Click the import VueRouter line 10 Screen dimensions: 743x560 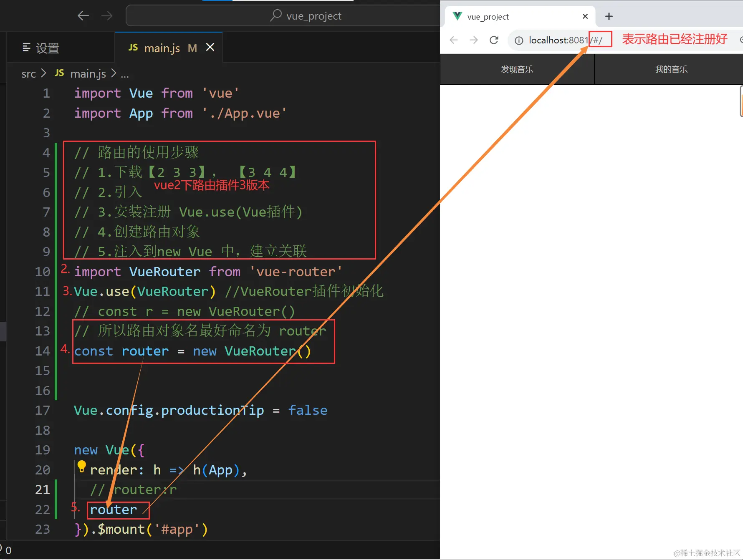pyautogui.click(x=208, y=272)
